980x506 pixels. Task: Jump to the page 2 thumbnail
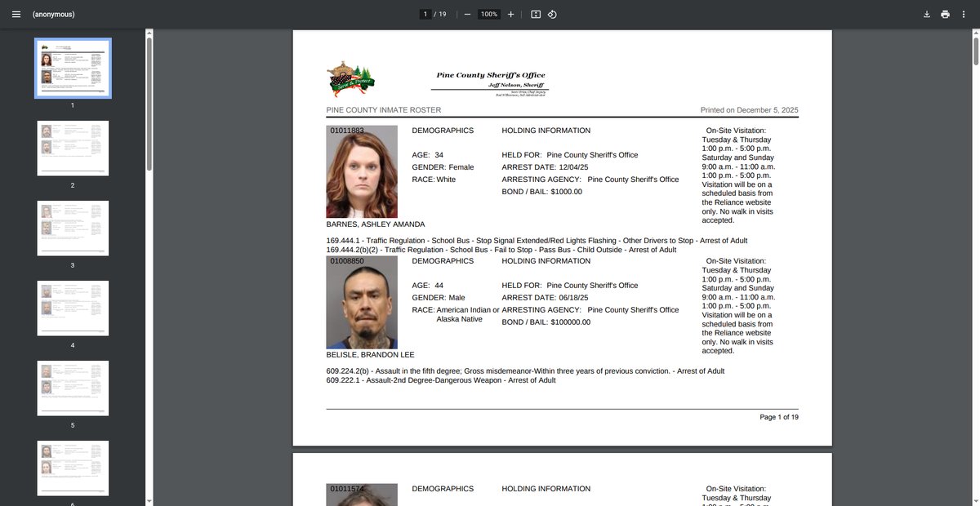(73, 148)
